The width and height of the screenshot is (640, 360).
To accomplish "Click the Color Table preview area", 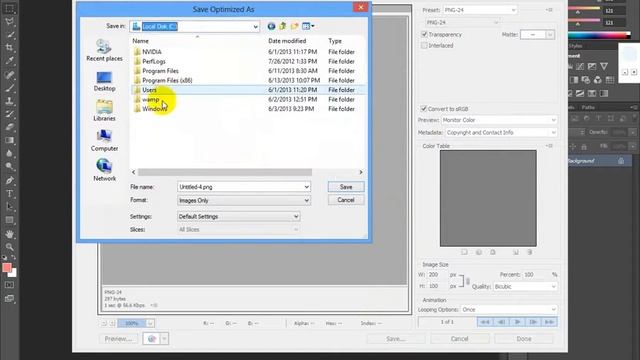I will 488,198.
